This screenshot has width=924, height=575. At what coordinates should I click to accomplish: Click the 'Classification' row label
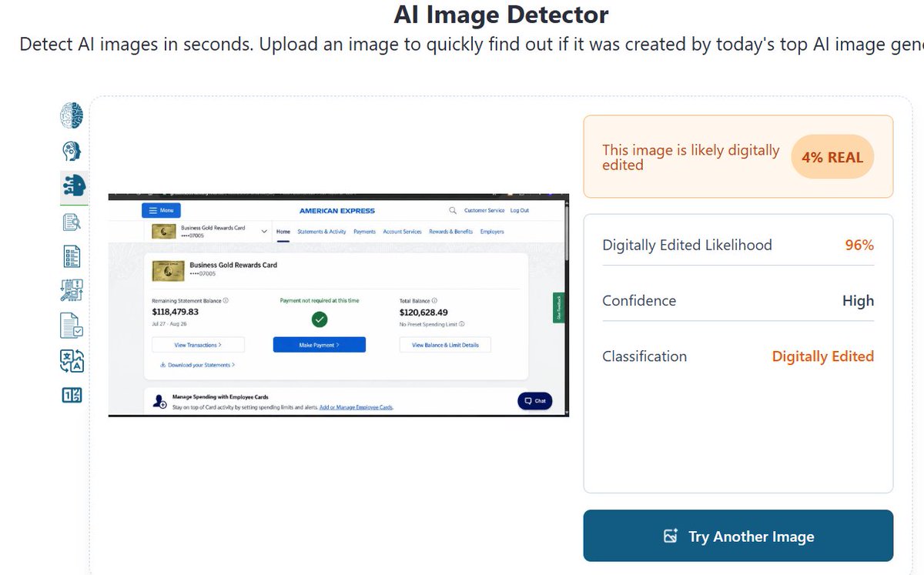point(644,356)
